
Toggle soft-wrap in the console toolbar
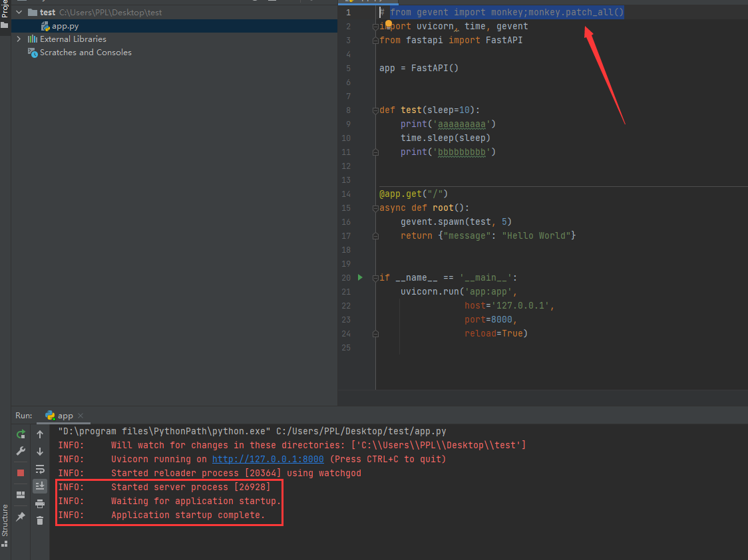tap(40, 470)
